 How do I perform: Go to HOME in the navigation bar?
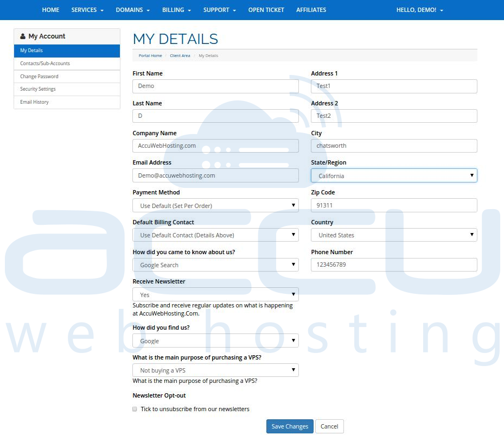[x=50, y=10]
